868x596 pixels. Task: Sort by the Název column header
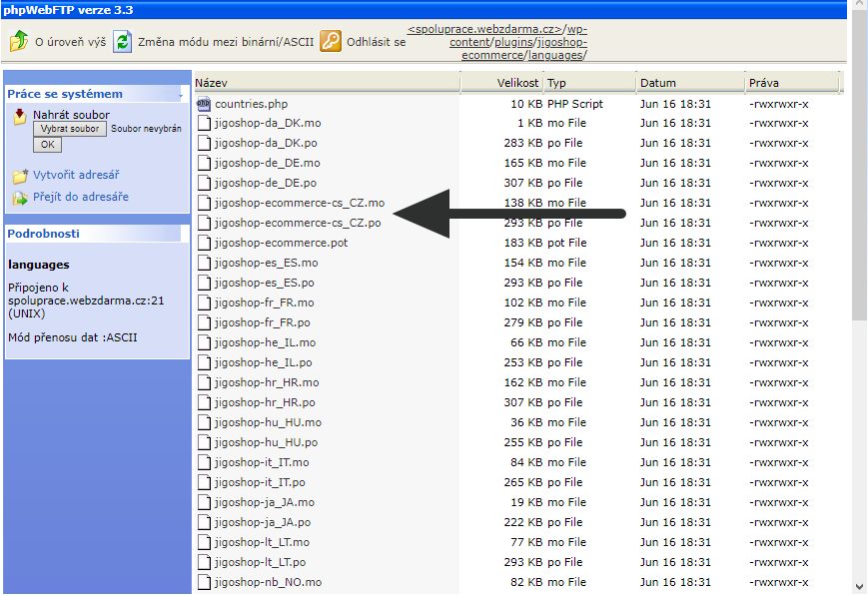pos(328,83)
